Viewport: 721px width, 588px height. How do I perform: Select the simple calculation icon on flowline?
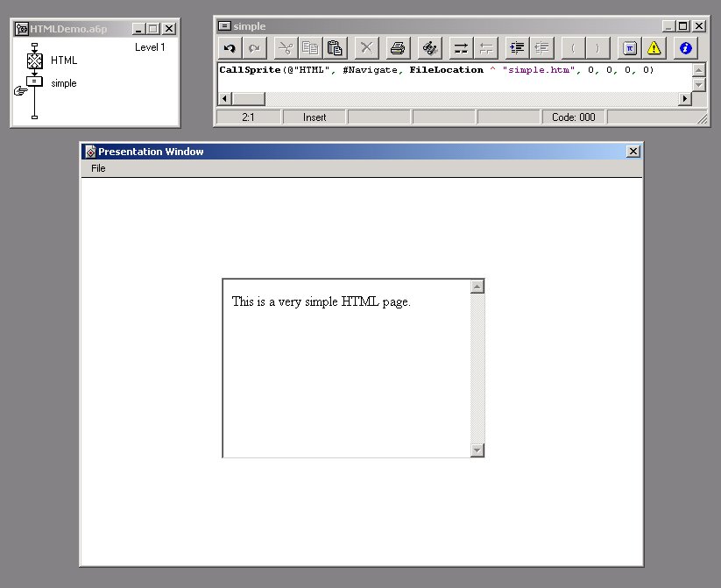pyautogui.click(x=34, y=81)
